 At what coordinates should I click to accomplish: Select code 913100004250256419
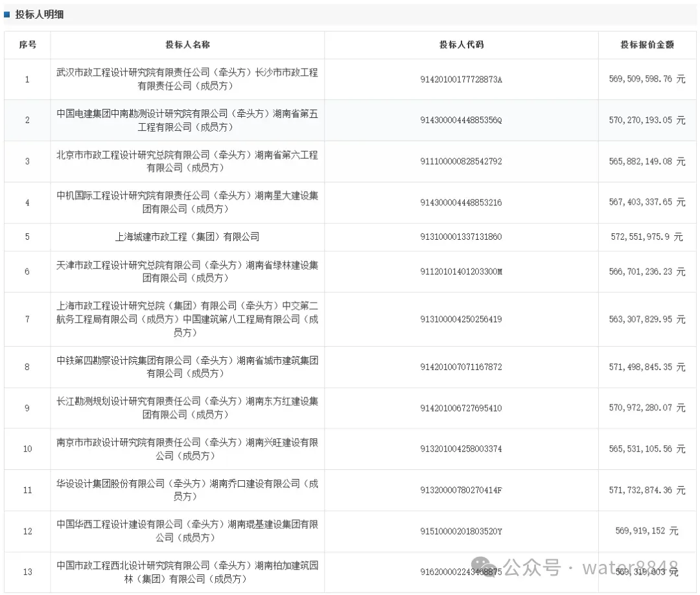click(461, 319)
